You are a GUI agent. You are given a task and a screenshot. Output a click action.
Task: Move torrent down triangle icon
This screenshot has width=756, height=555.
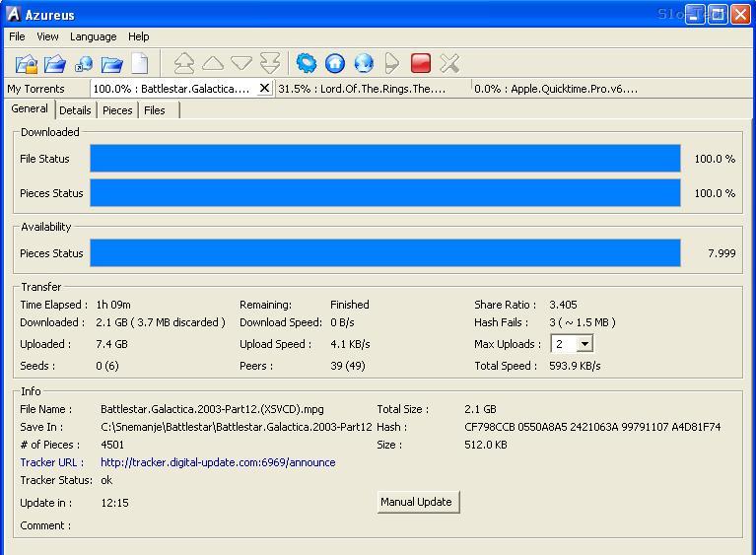(241, 63)
